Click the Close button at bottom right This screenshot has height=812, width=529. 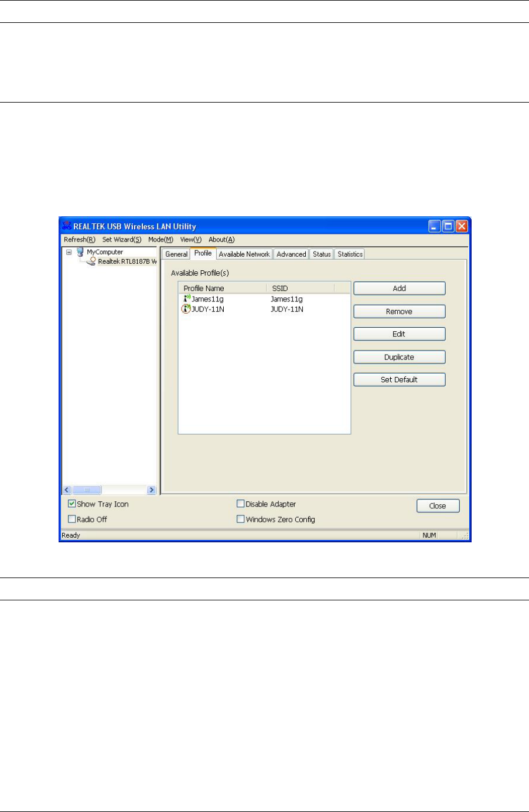438,506
